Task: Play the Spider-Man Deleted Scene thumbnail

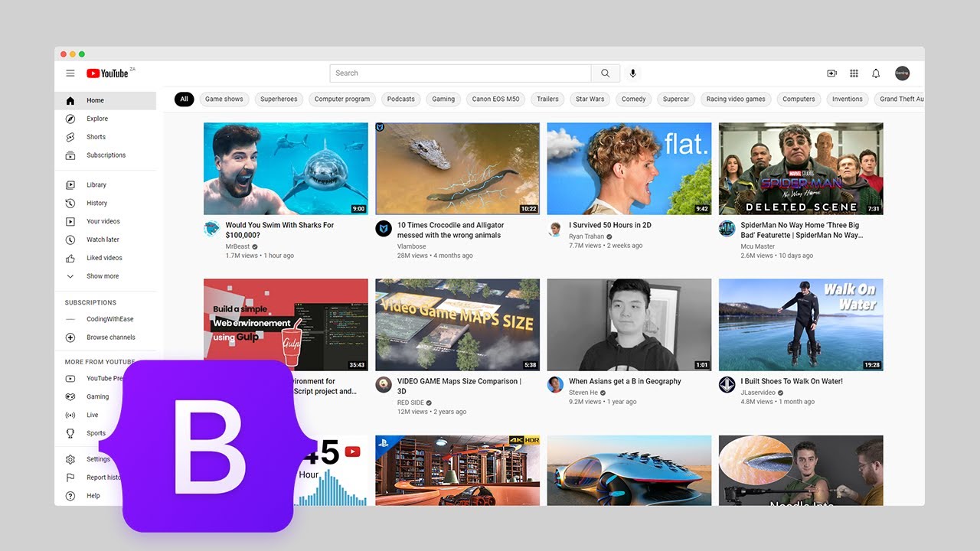Action: (801, 168)
